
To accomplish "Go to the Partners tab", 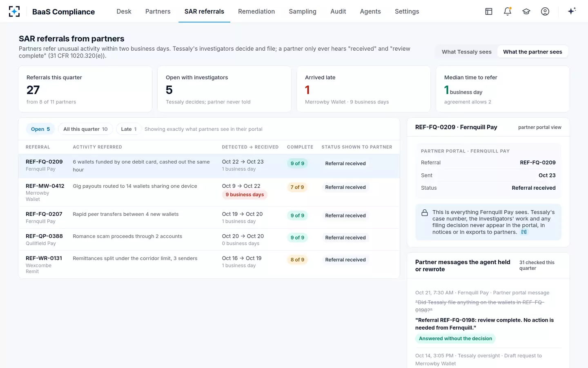I will tap(158, 11).
